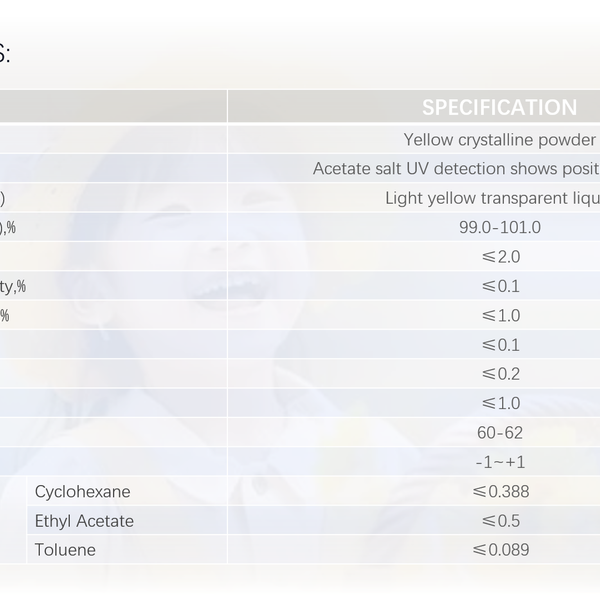Select the 'Light yellow transparent' liquid cell

[492, 198]
